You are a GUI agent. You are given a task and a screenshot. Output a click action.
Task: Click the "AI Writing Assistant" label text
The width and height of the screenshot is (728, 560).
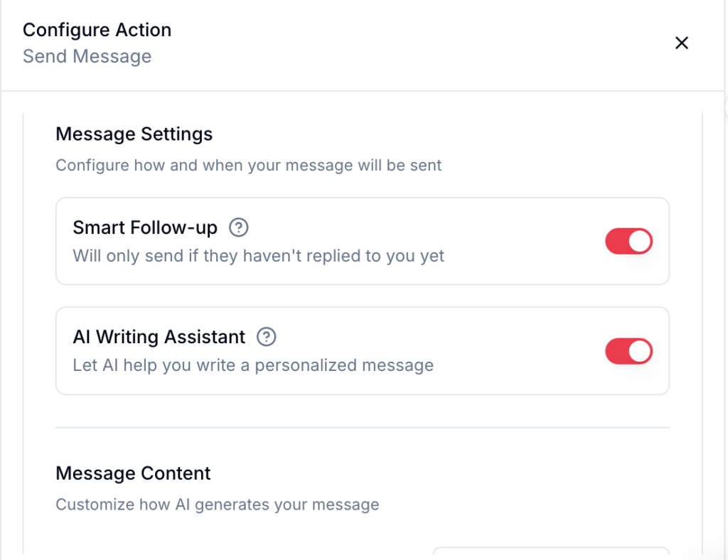[x=159, y=337]
